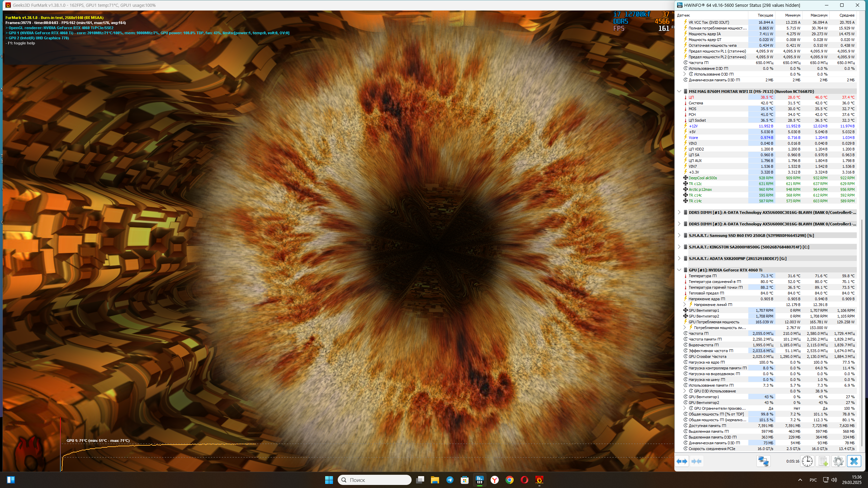The width and height of the screenshot is (868, 488).
Task: Collapse the GPU NVIDIA GeForce RTX 4060 Ti group
Action: (x=679, y=270)
